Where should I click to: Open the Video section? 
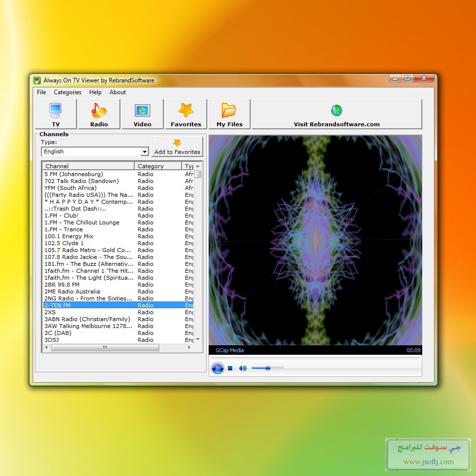click(143, 114)
